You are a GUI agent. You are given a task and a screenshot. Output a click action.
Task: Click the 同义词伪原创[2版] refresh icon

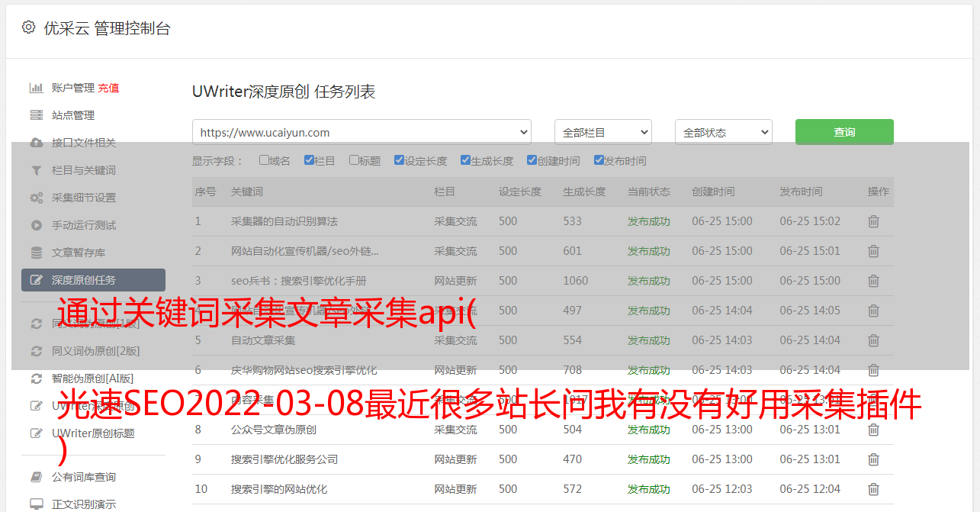coord(36,351)
